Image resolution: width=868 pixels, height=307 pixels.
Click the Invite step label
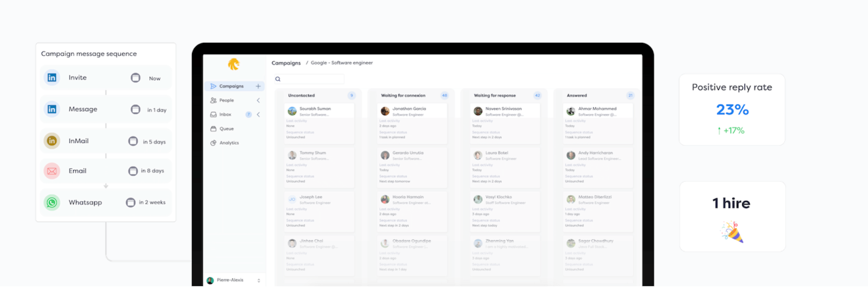(x=78, y=78)
